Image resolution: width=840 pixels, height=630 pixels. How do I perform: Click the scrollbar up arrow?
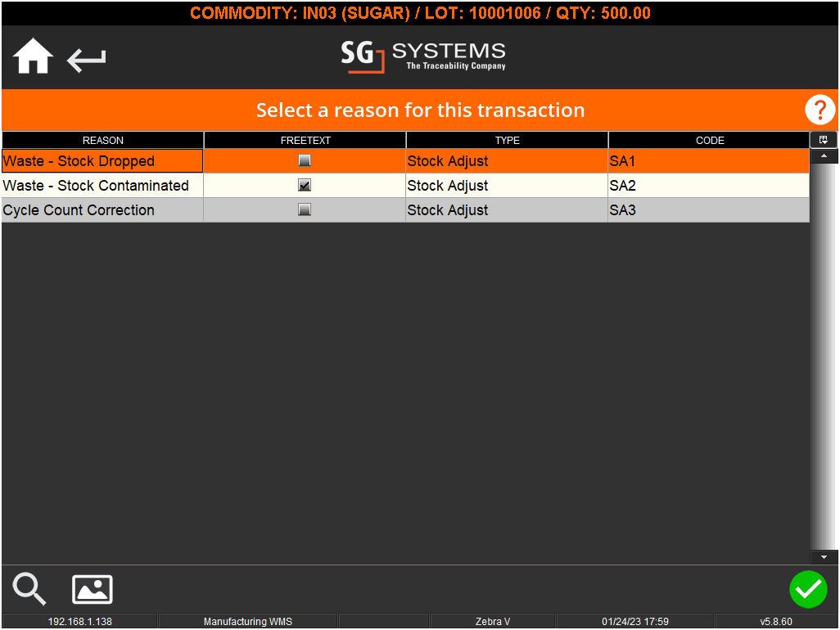824,155
